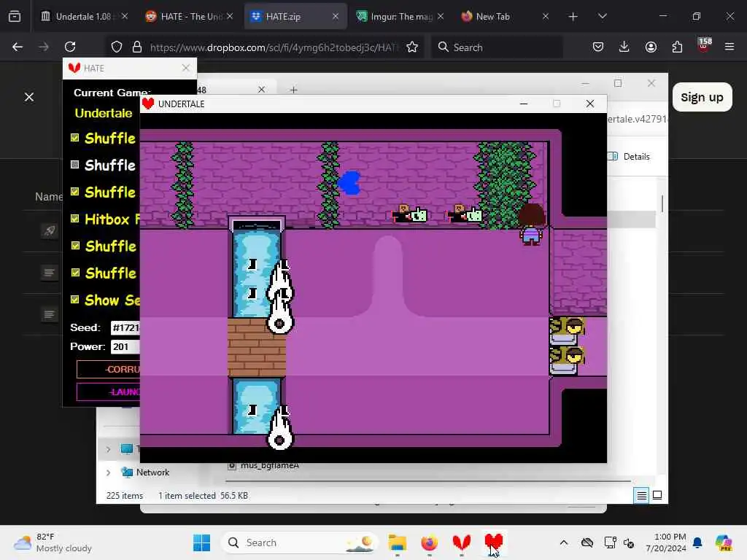The width and height of the screenshot is (747, 560).
Task: Close the File Explorer tab ending in 48
Action: click(x=262, y=90)
